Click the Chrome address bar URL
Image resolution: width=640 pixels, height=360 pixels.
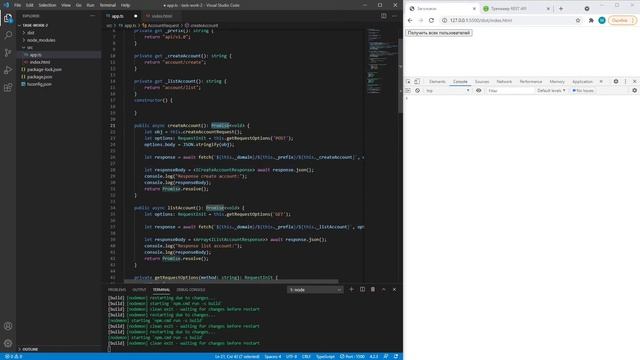click(x=481, y=20)
